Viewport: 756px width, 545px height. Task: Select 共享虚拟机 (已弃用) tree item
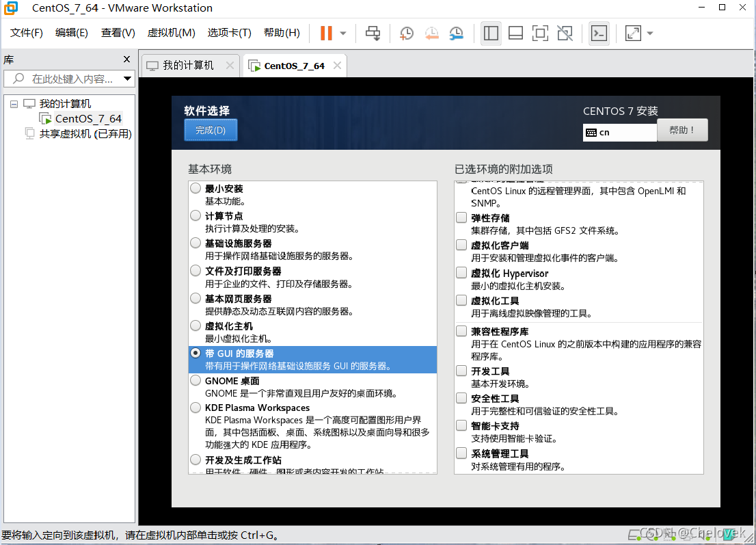click(85, 133)
